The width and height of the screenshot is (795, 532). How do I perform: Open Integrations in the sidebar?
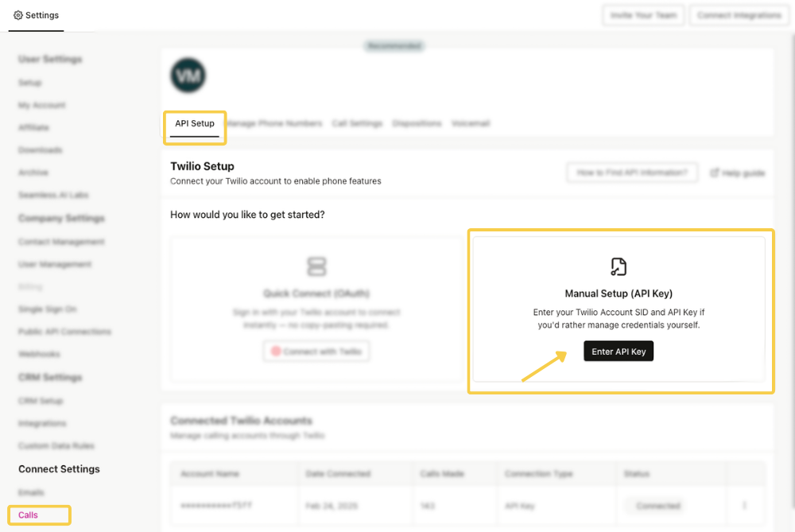click(42, 423)
